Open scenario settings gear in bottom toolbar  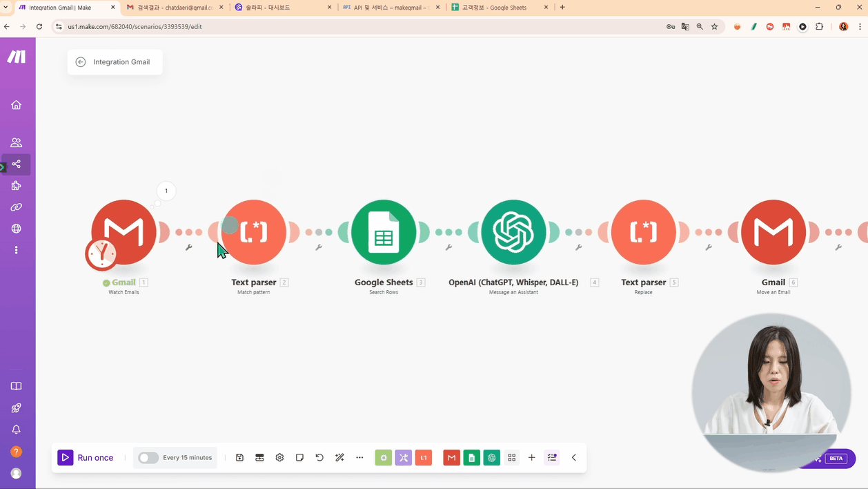coord(279,457)
